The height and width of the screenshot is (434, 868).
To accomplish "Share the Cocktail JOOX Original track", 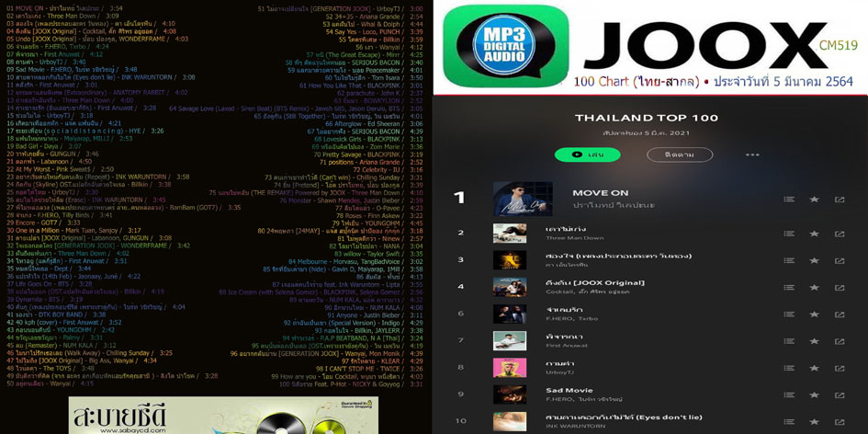I will (840, 287).
